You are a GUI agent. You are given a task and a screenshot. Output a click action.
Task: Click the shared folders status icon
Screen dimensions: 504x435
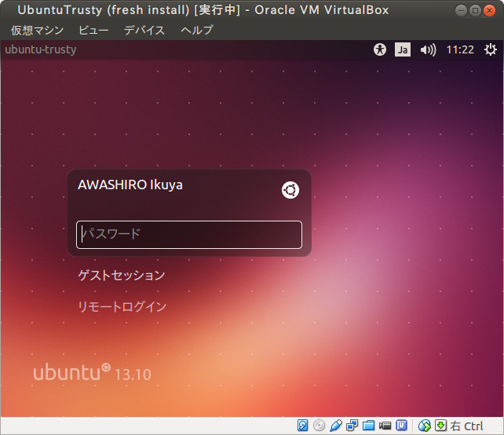pos(369,426)
